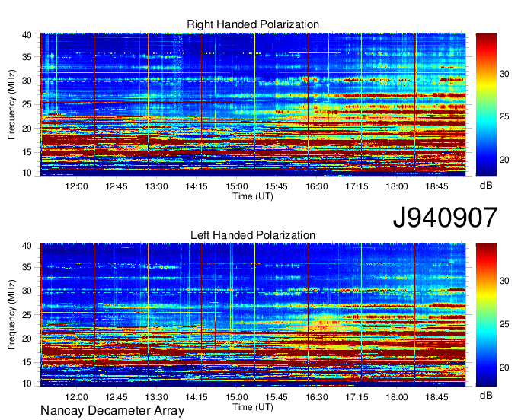Click the 20 MHz tick of Right Handed plot
Image resolution: width=518 pixels, height=420 pixels.
click(27, 129)
